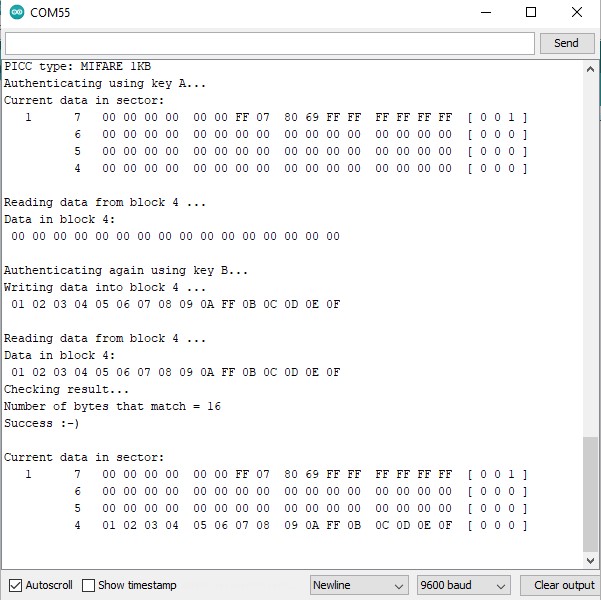Image resolution: width=601 pixels, height=600 pixels.
Task: Maximize the COM55 serial monitor window
Action: point(531,13)
